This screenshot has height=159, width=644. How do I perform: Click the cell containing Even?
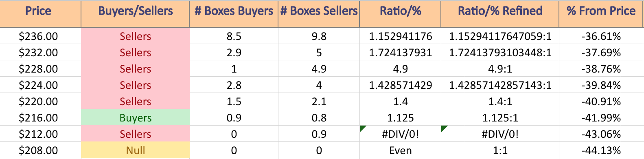(400, 150)
